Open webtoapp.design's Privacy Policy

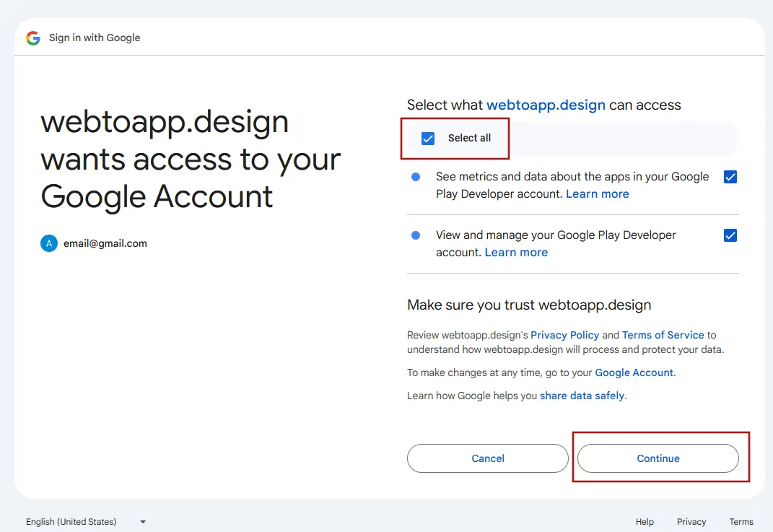pos(564,335)
